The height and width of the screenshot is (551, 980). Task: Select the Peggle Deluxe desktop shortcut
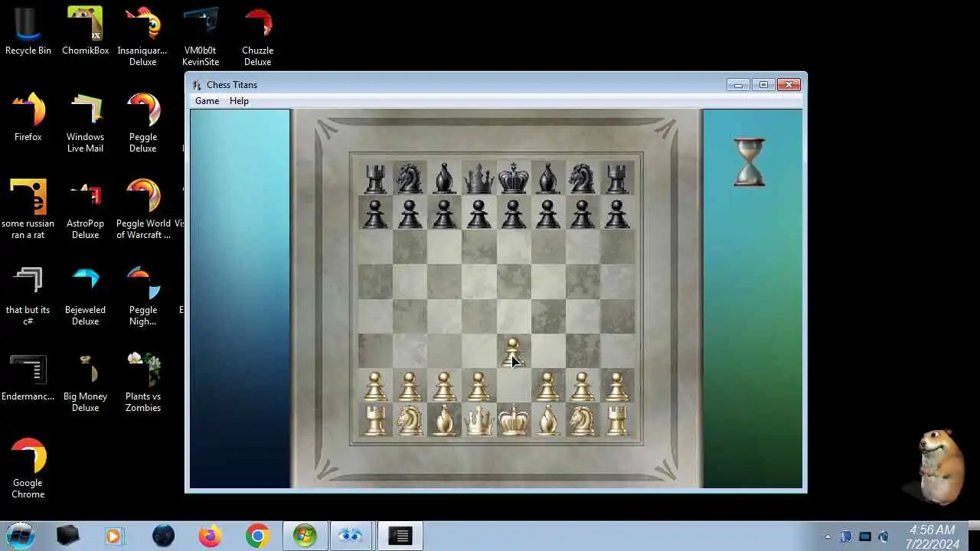[x=142, y=122]
